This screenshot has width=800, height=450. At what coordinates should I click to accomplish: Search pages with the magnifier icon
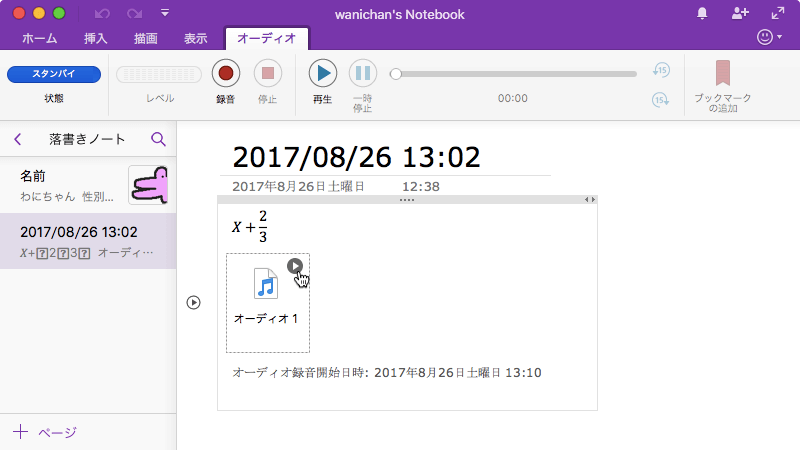pos(158,139)
